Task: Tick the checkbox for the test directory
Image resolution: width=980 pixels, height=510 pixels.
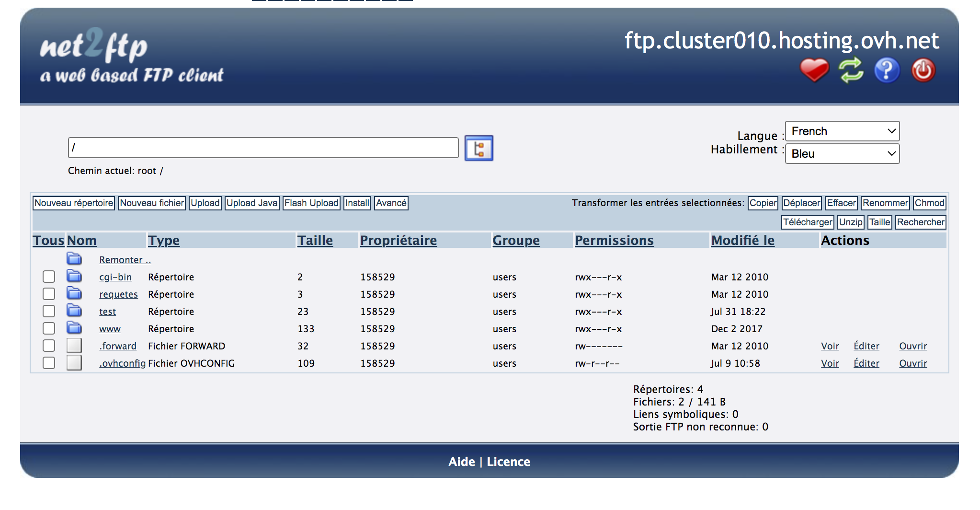Action: tap(49, 311)
